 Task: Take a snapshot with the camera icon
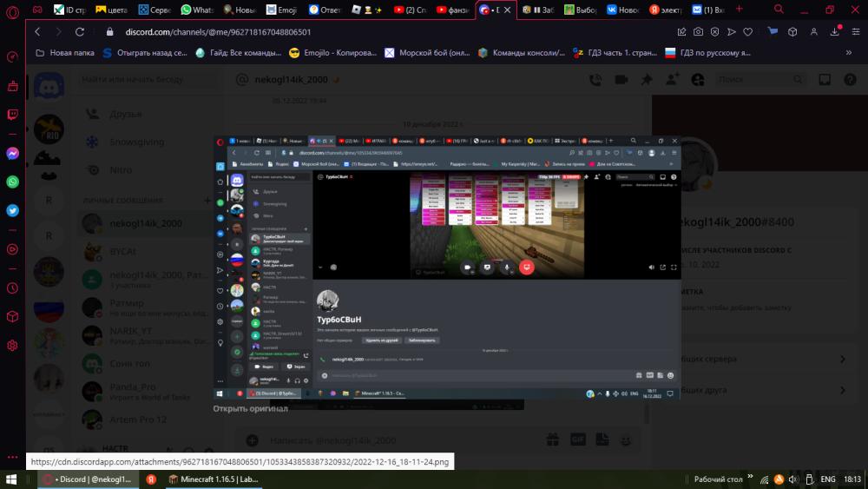coord(698,32)
